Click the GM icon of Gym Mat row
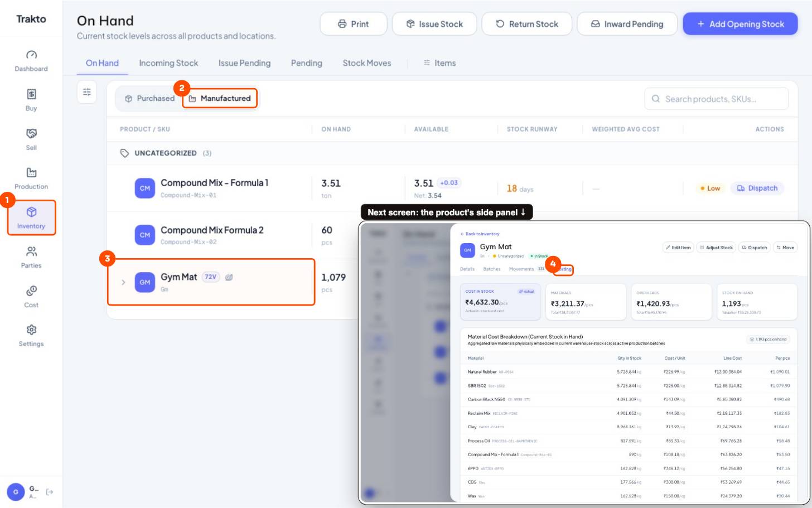812x508 pixels. point(145,282)
